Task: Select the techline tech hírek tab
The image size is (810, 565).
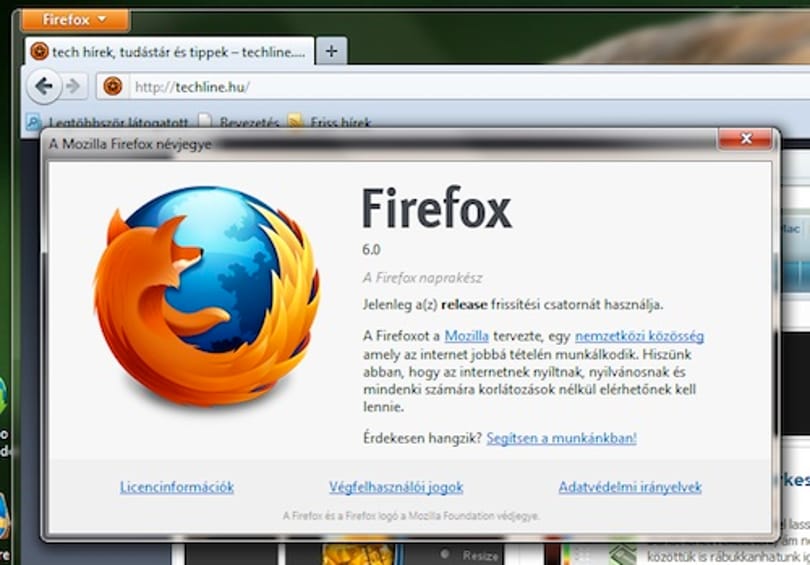Action: pos(169,52)
